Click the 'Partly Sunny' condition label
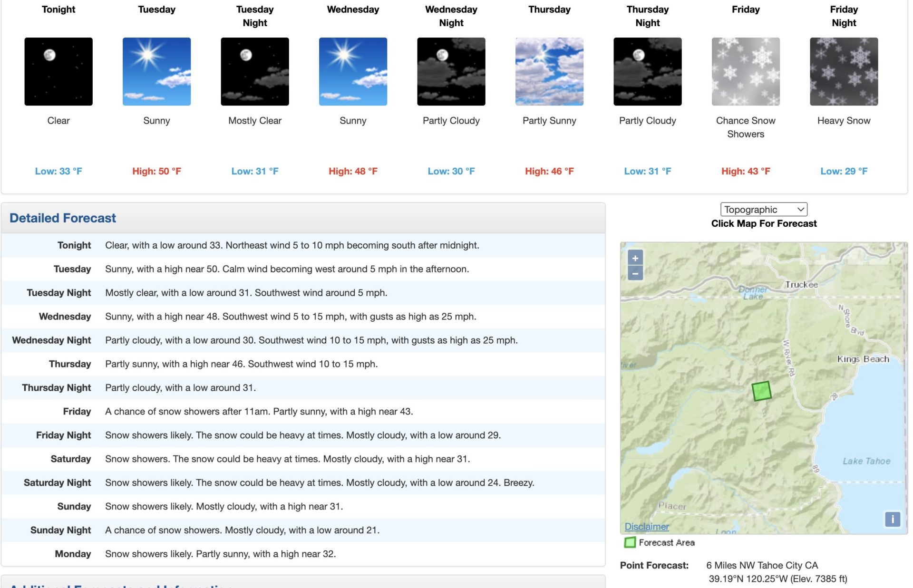This screenshot has width=913, height=588. (x=549, y=121)
